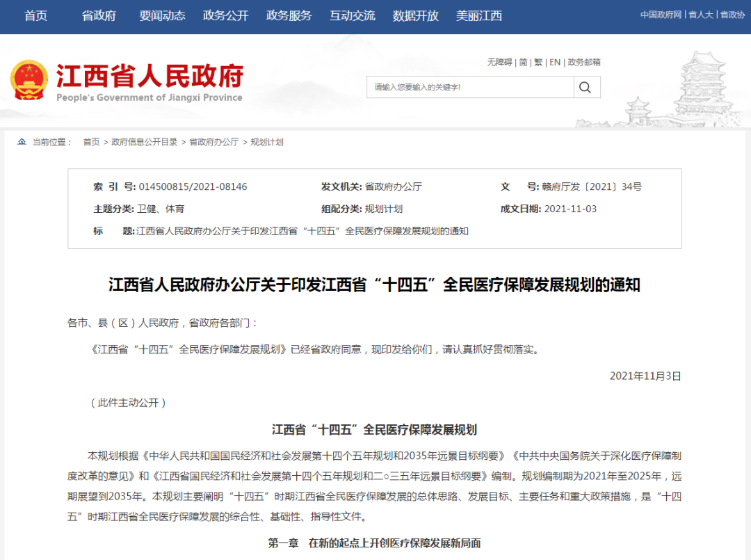Click the national emblem logo
The height and width of the screenshot is (560, 751).
point(29,80)
